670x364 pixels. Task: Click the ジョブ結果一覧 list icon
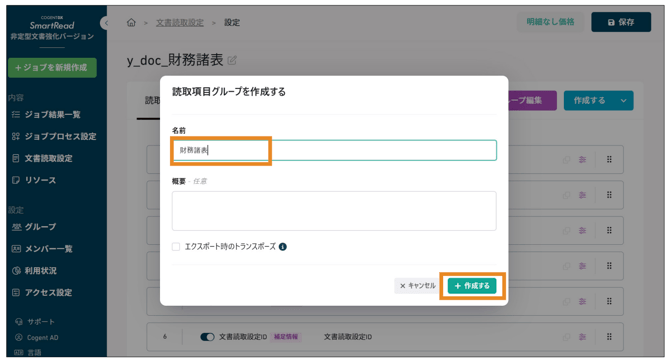click(16, 114)
